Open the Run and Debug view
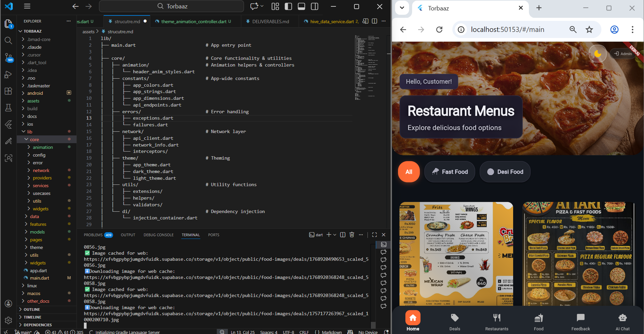Screen dimensions: 644x334 (8, 75)
